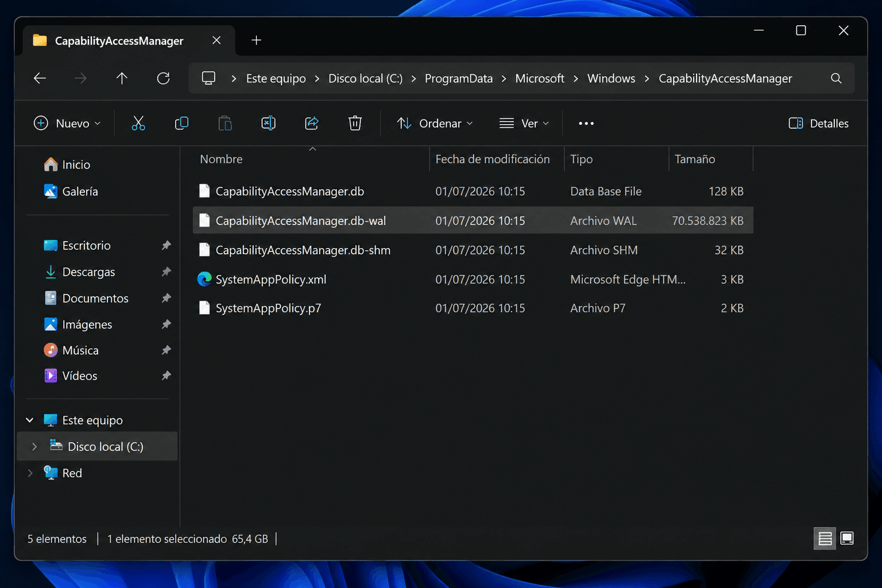Image resolution: width=882 pixels, height=588 pixels.
Task: Select file SystemAppPolicy.xml
Action: [x=473, y=279]
